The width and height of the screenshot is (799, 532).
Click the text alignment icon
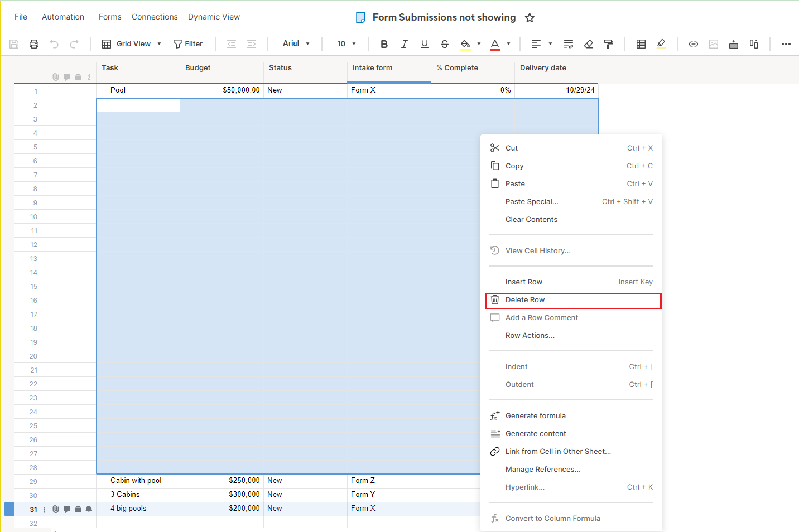point(536,44)
